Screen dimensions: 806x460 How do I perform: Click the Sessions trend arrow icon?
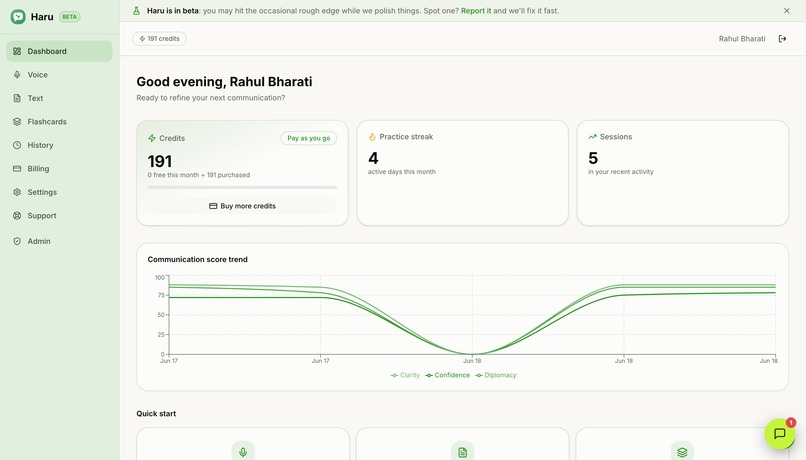click(592, 137)
